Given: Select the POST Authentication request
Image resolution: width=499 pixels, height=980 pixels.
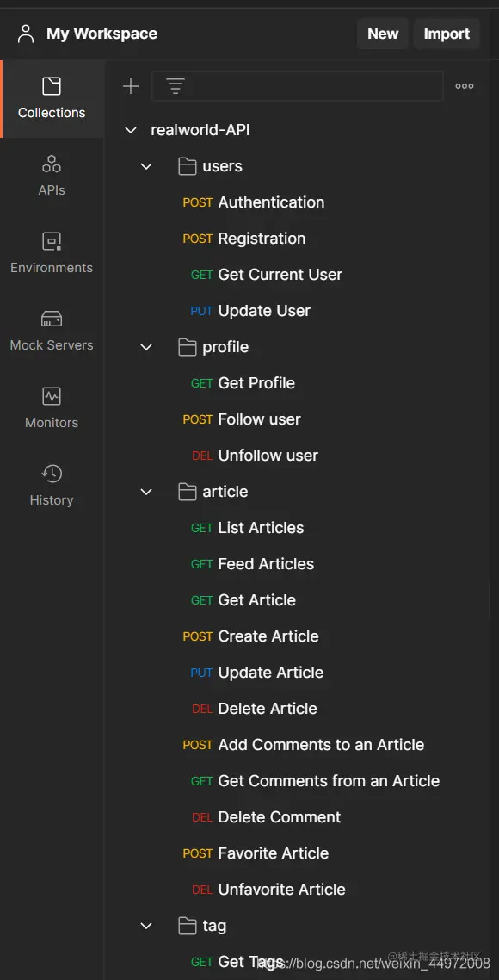Looking at the screenshot, I should coord(254,202).
